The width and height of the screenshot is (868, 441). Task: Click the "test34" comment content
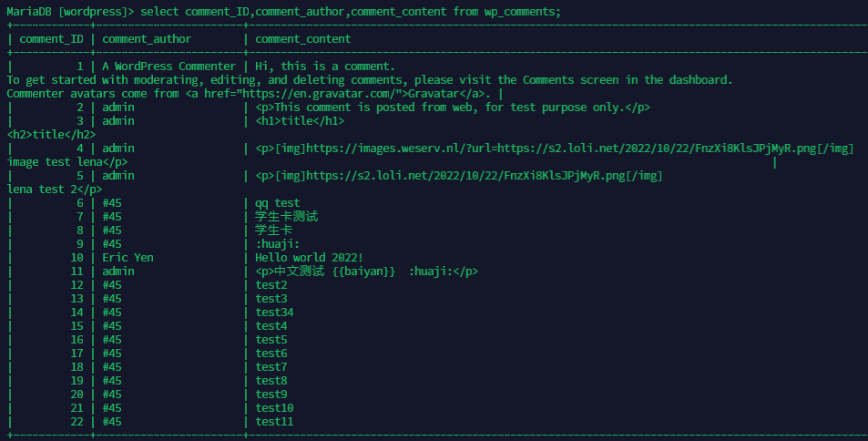(x=274, y=313)
